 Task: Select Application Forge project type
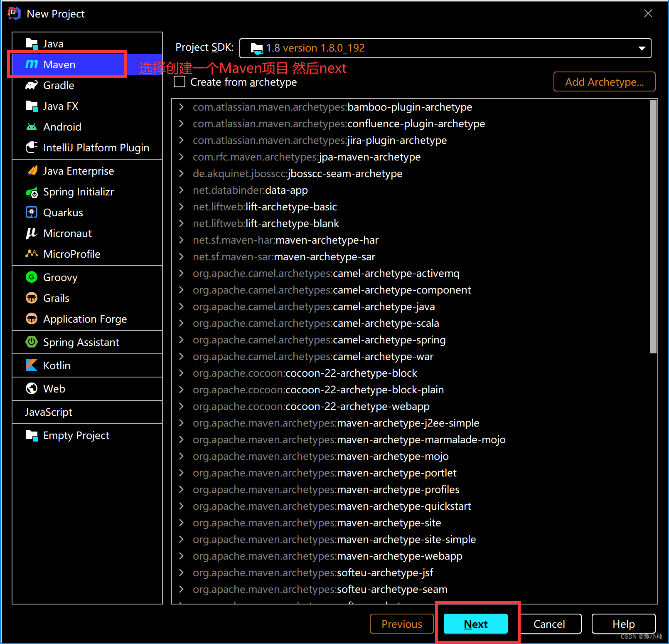pos(87,319)
